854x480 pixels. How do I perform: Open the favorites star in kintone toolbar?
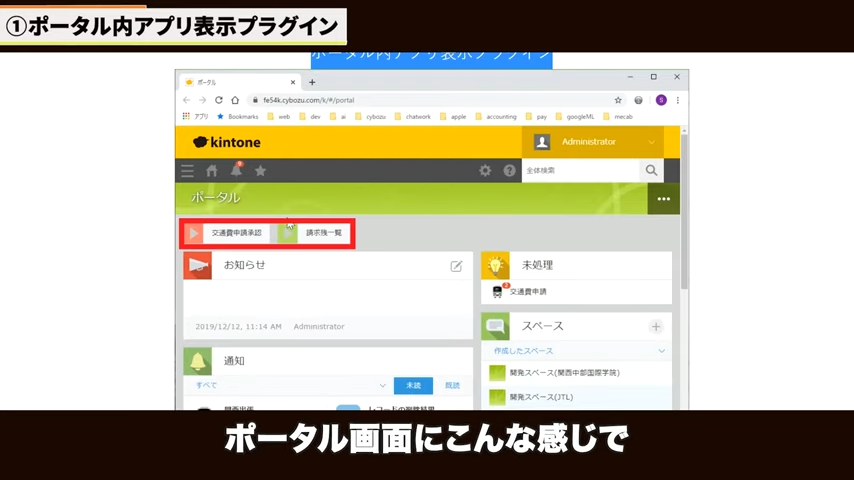260,171
